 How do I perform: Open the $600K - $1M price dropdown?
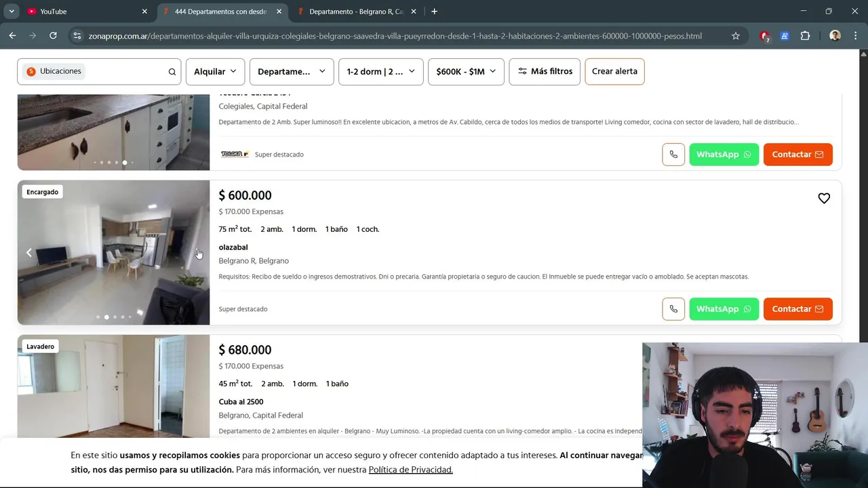pyautogui.click(x=466, y=71)
